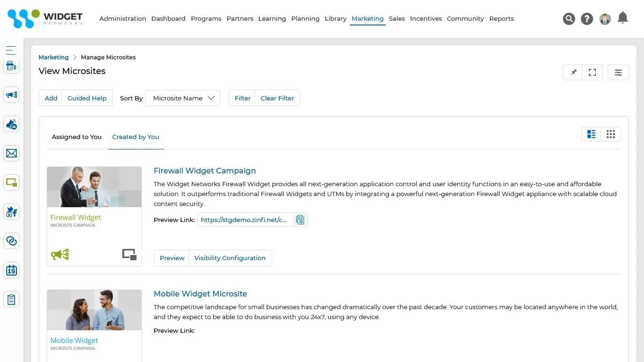Viewport: 644px width, 362px height.
Task: Open search using the magnifier icon
Action: (569, 18)
